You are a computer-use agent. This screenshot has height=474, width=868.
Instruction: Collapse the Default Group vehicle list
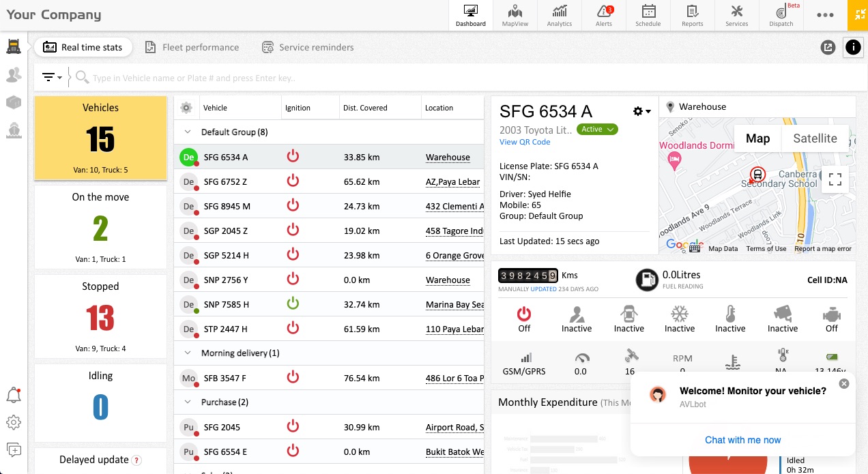[x=188, y=132]
